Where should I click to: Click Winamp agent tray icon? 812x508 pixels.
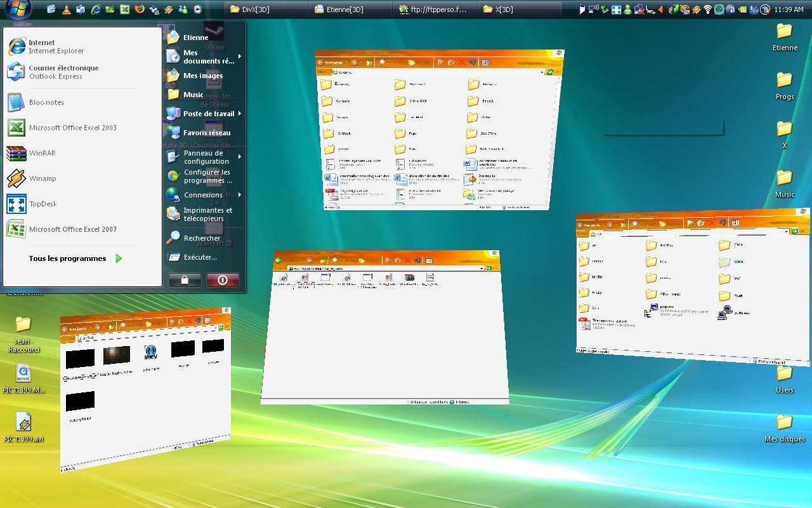696,10
